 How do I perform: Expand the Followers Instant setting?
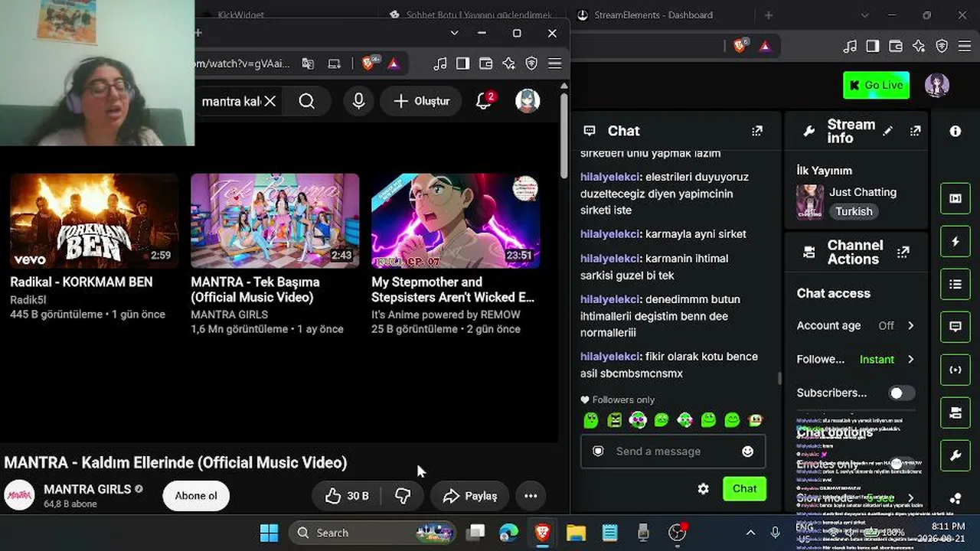coord(856,359)
